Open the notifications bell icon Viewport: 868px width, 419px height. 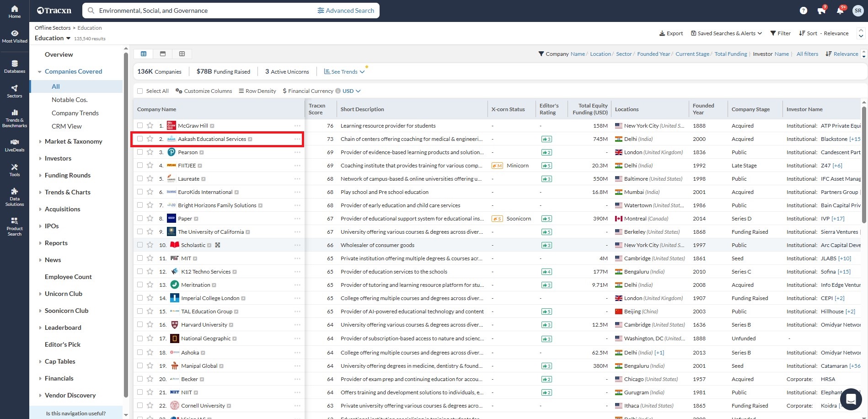[x=840, y=11]
